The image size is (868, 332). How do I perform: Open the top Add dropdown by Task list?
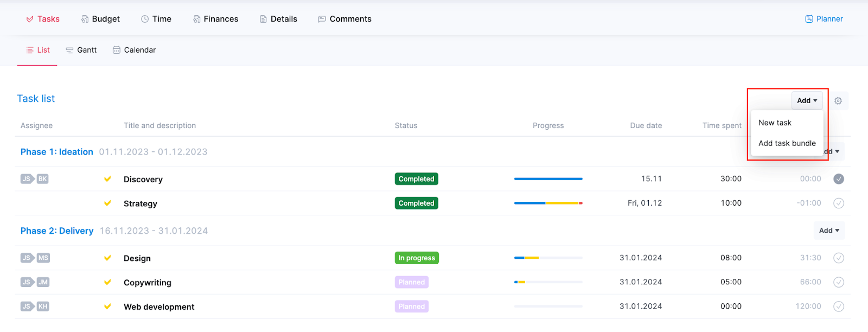tap(807, 100)
